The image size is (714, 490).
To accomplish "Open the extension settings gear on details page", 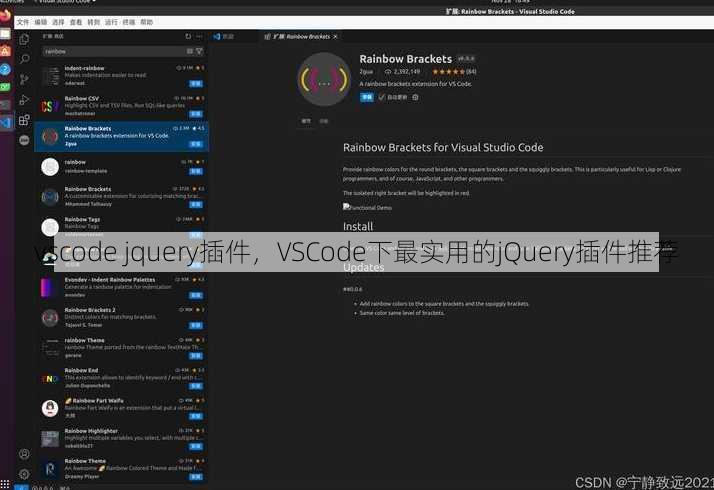I will [x=415, y=97].
